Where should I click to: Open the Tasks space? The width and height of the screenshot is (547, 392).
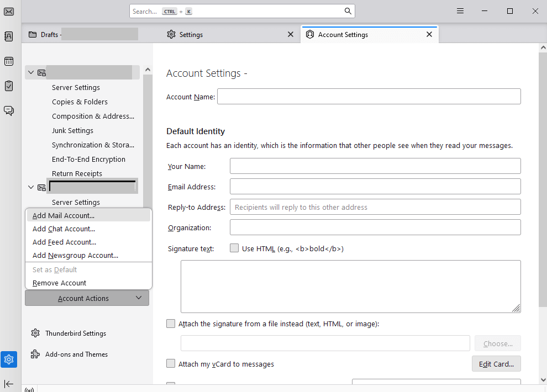pos(9,86)
